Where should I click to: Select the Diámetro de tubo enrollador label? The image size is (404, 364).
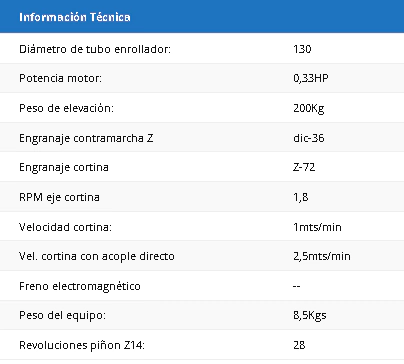(95, 49)
